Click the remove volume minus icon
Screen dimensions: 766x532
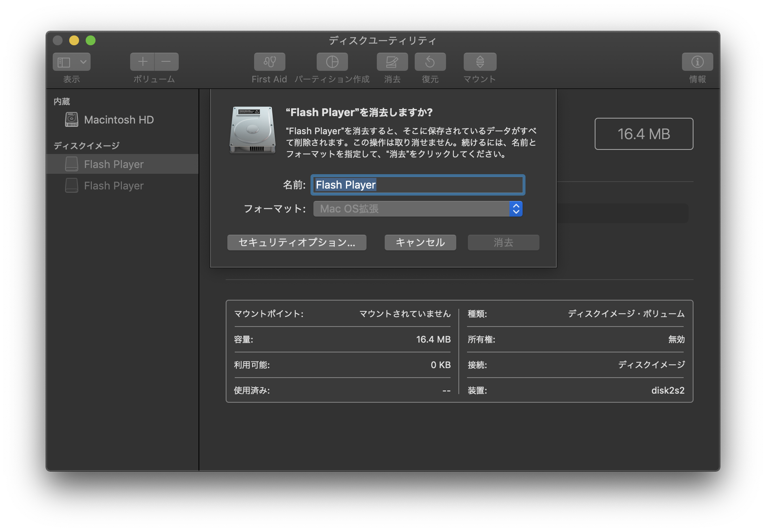pyautogui.click(x=166, y=62)
